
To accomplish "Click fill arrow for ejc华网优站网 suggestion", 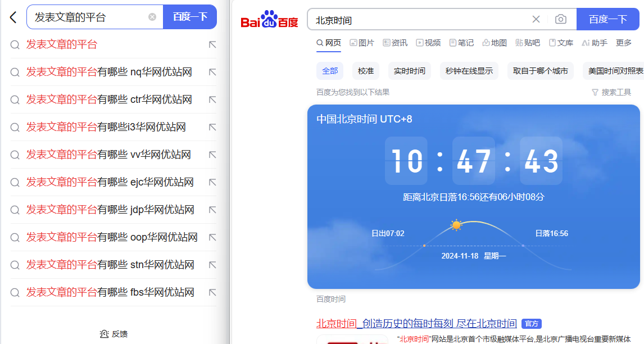I will (x=212, y=183).
